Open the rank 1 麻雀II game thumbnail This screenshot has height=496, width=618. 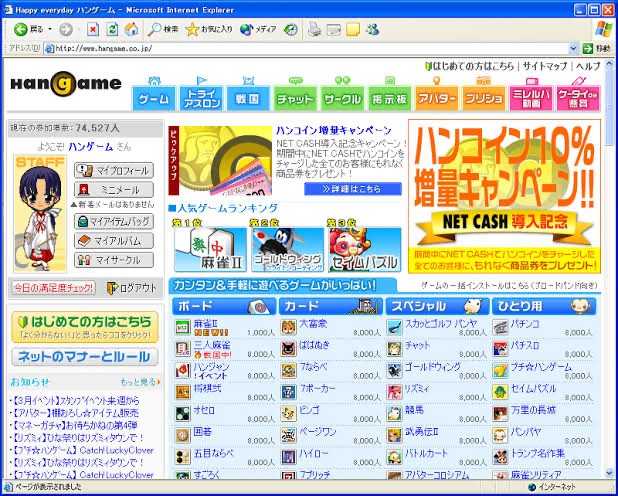pyautogui.click(x=210, y=250)
